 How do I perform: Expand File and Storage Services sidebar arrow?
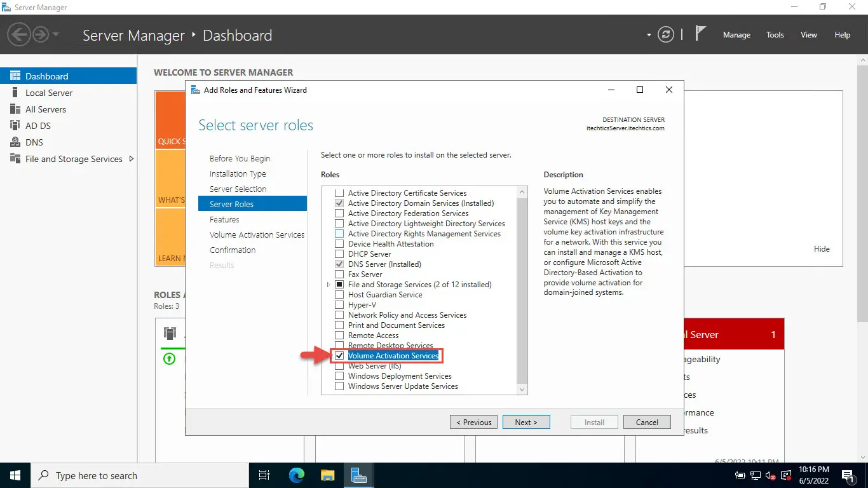click(132, 159)
